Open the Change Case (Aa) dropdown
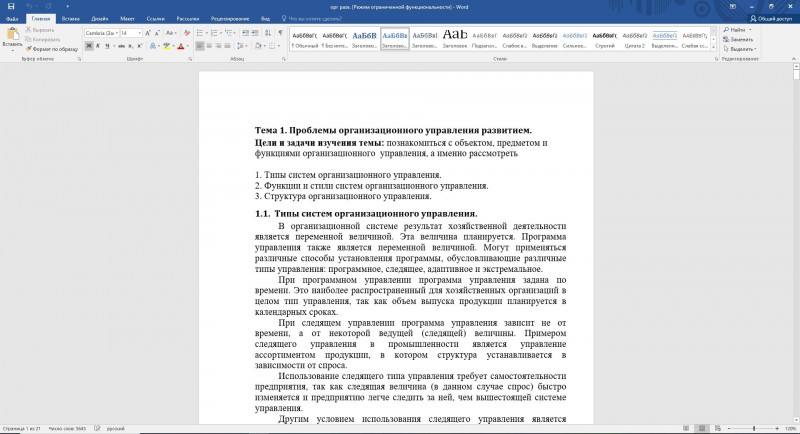The width and height of the screenshot is (800, 434). 171,33
